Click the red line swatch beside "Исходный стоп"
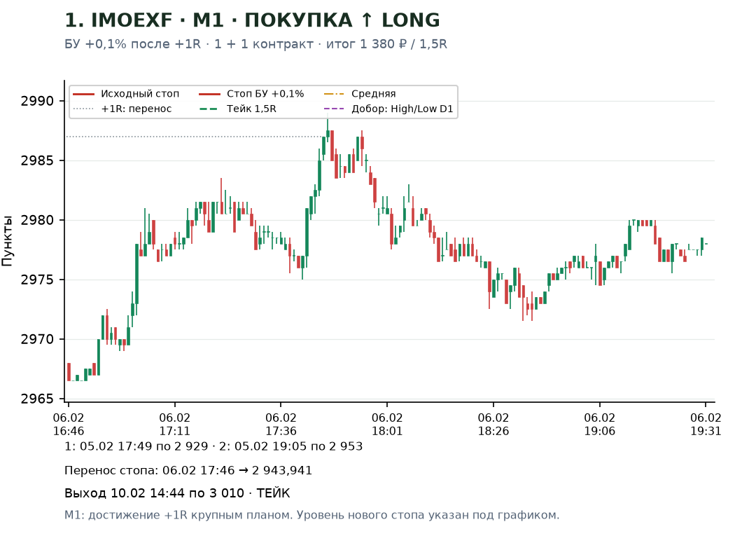Screen dimensions: 756x536 [83, 94]
